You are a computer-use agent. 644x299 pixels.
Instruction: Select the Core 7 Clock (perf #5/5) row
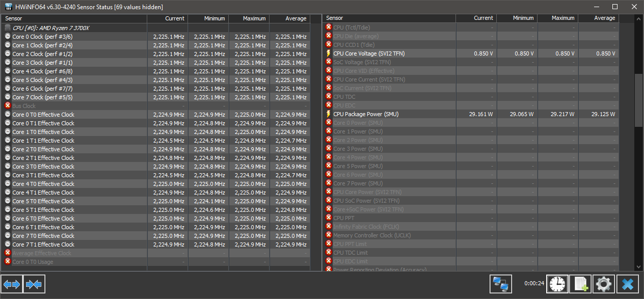click(155, 97)
